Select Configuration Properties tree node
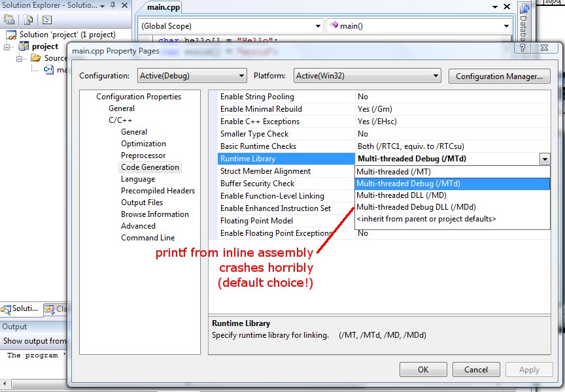Screen dimensions: 565x392 click(x=139, y=97)
